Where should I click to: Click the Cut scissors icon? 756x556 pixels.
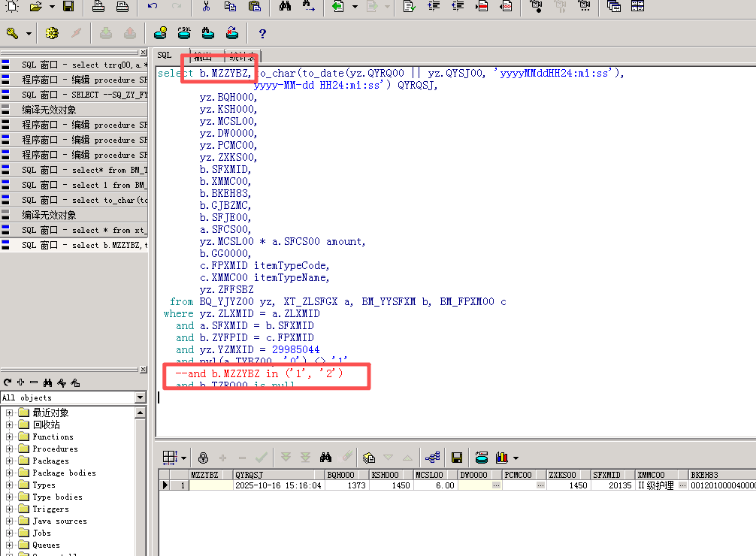[206, 7]
